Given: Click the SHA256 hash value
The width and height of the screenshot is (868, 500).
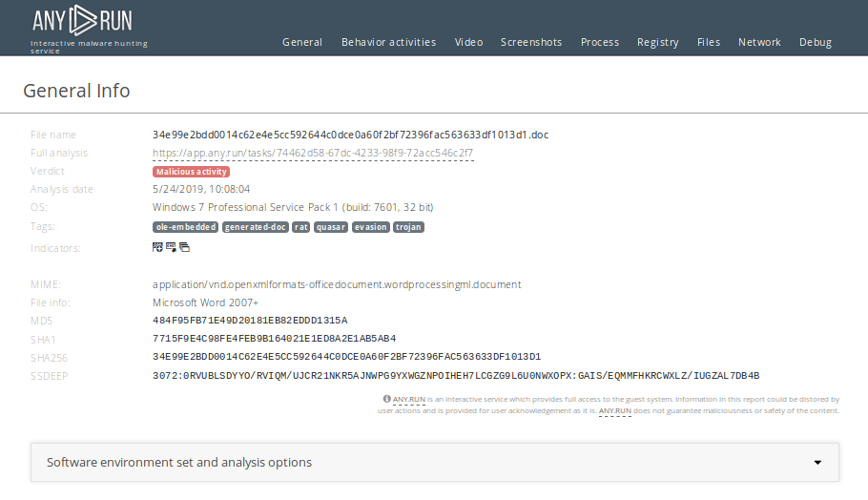Looking at the screenshot, I should click(x=346, y=357).
